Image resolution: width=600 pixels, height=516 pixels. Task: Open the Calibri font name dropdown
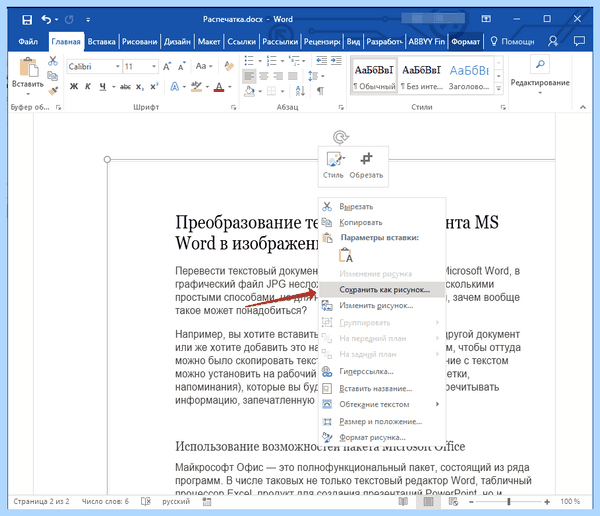click(x=117, y=67)
